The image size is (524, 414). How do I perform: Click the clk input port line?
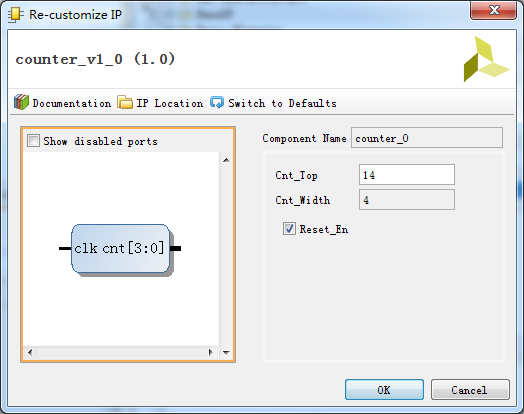[65, 248]
